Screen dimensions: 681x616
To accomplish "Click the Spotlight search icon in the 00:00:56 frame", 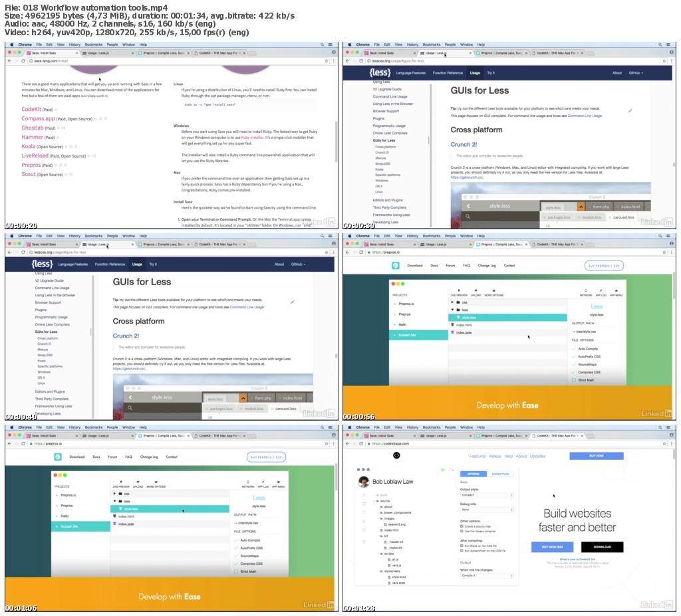I will (x=660, y=236).
